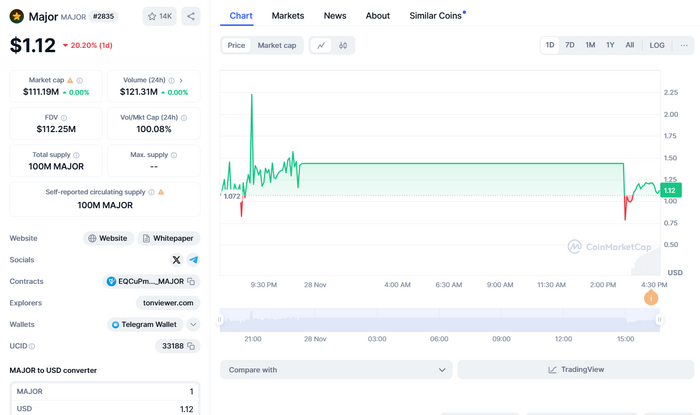Open the Telegram social link

(x=193, y=260)
